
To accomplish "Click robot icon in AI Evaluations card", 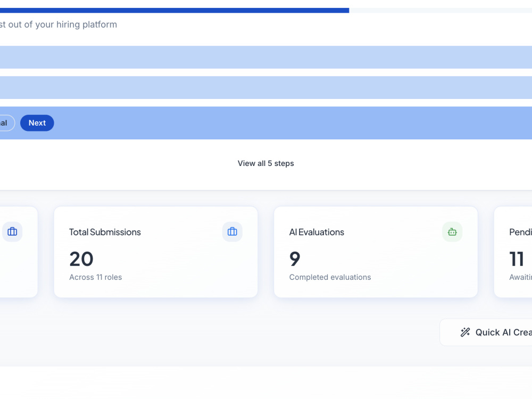I will [452, 232].
